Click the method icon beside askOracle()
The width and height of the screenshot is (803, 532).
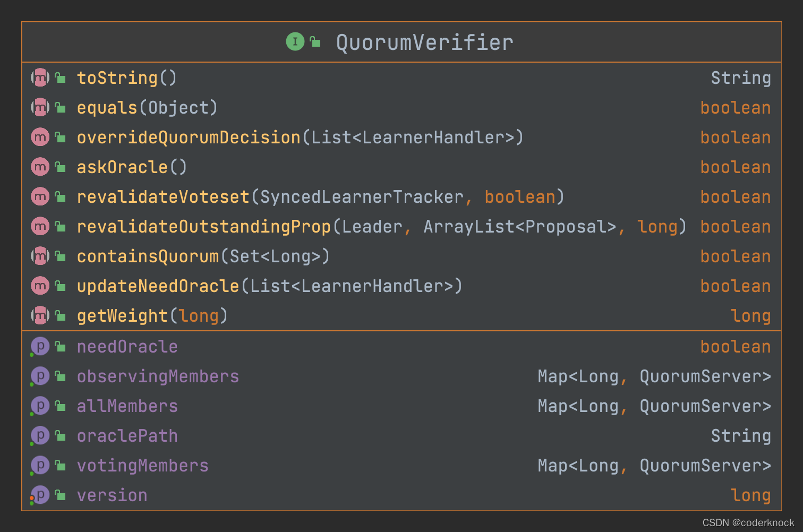click(40, 167)
